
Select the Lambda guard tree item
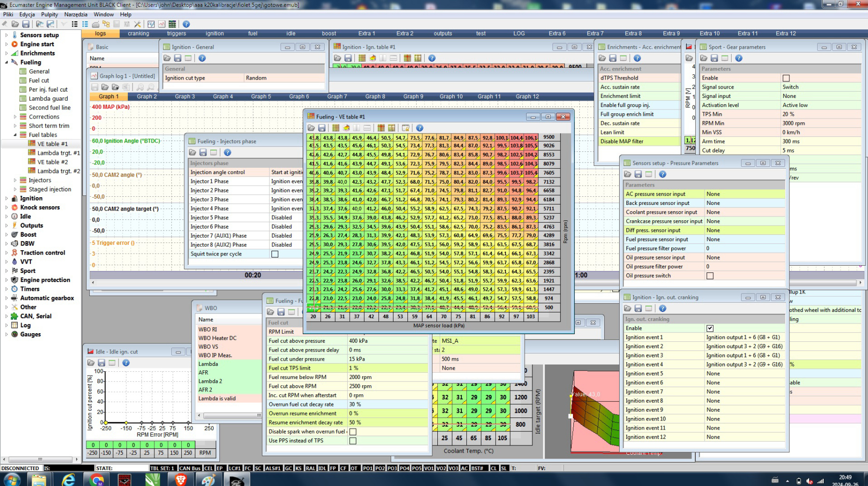(48, 98)
